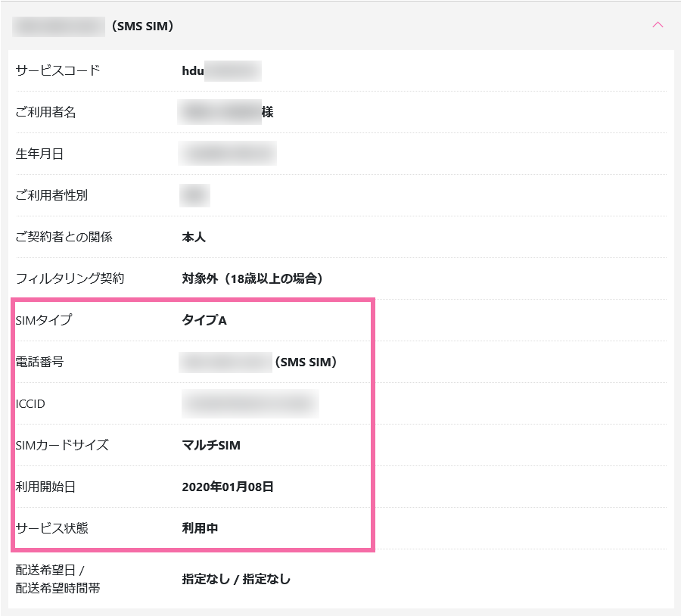Select the service code value starting with hdu
Viewport: 681px width, 616px height.
coord(220,71)
